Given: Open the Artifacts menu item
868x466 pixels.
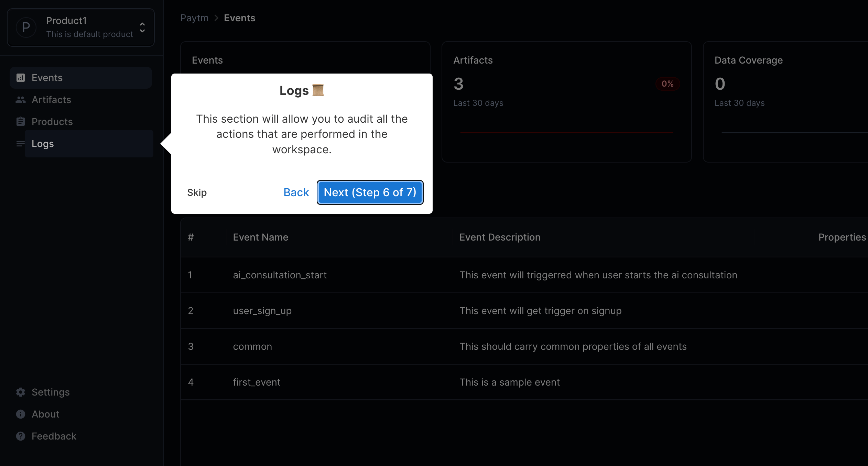Looking at the screenshot, I should pyautogui.click(x=81, y=100).
